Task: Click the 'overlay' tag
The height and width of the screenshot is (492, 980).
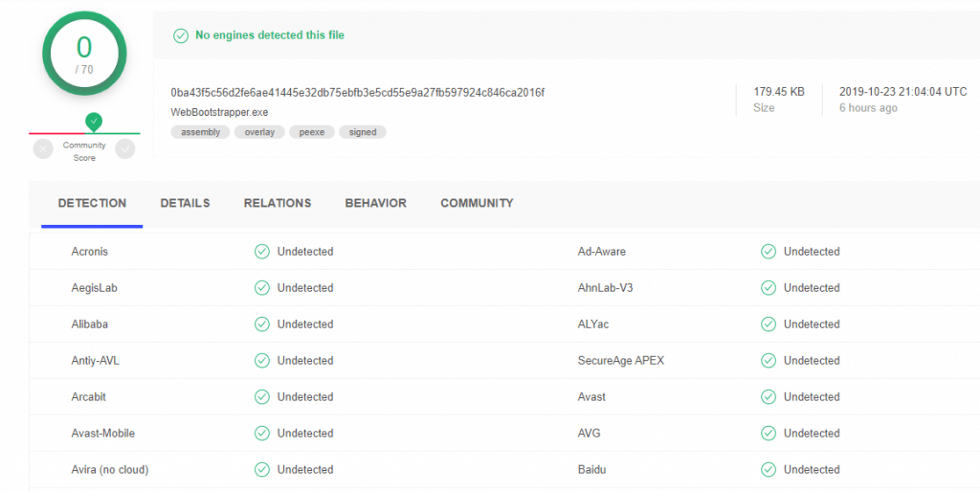Action: [259, 132]
